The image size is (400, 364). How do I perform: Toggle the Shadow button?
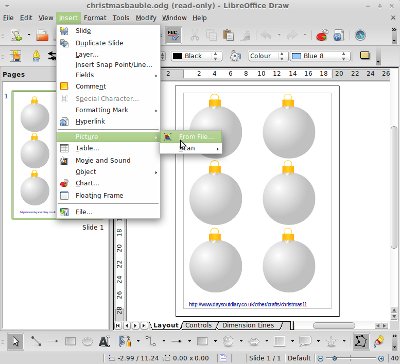pos(365,55)
